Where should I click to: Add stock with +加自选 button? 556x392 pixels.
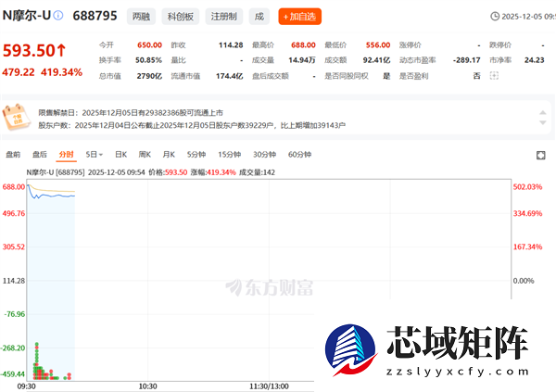[x=300, y=17]
